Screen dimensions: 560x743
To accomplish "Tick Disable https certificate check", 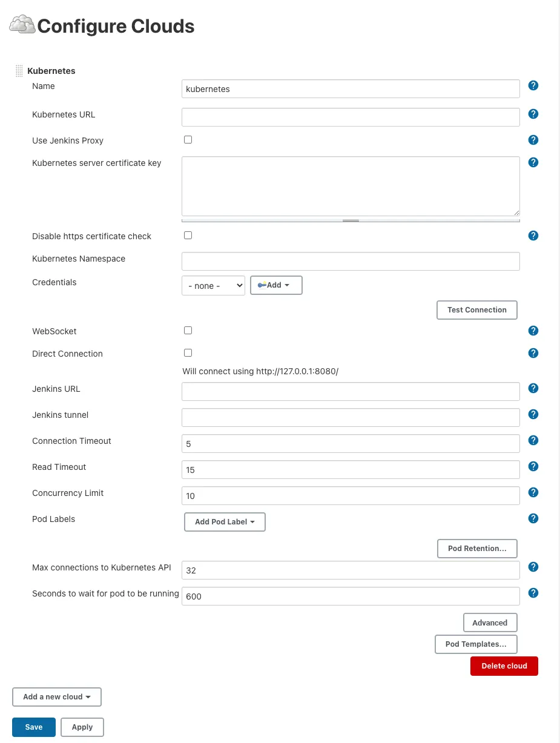I will 188,235.
